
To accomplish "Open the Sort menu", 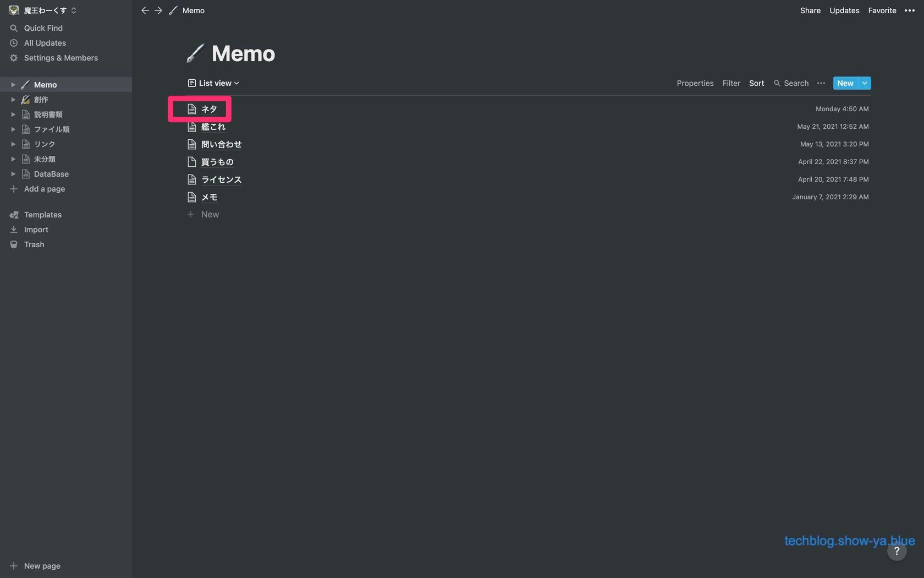I will click(x=756, y=83).
